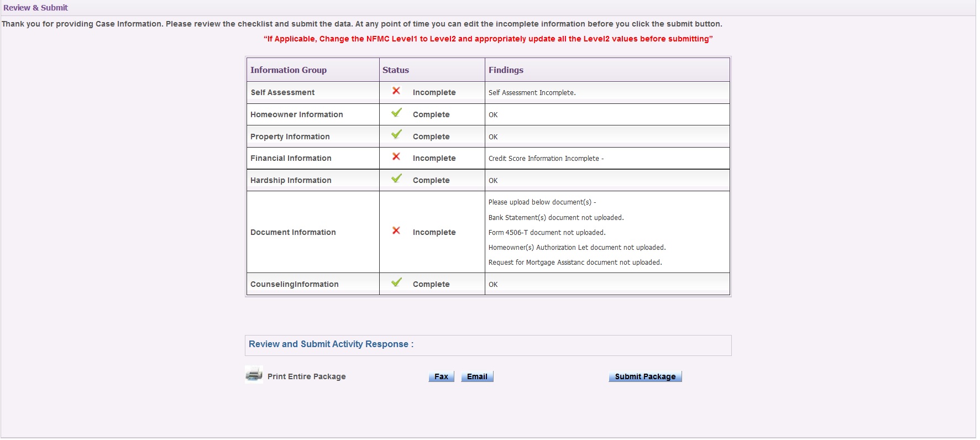Viewport: 980px width, 440px height.
Task: Click red X icon beside Self Assessment
Action: point(396,91)
